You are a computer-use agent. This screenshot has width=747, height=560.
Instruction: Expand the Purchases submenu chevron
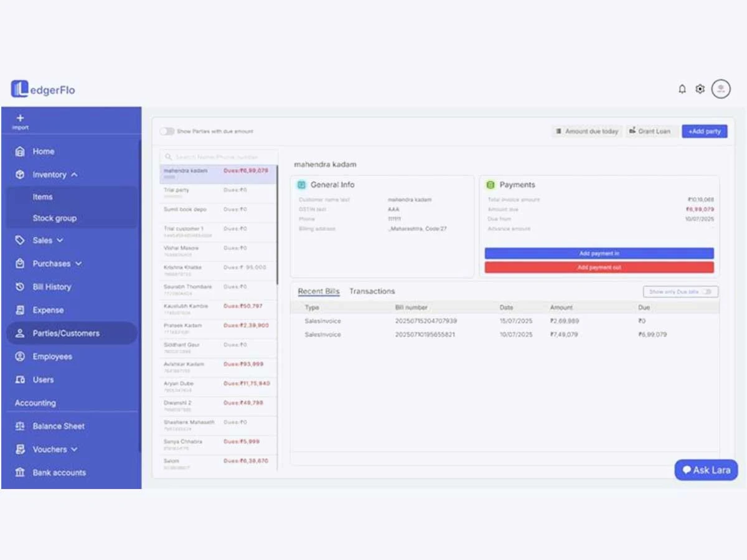pyautogui.click(x=78, y=264)
